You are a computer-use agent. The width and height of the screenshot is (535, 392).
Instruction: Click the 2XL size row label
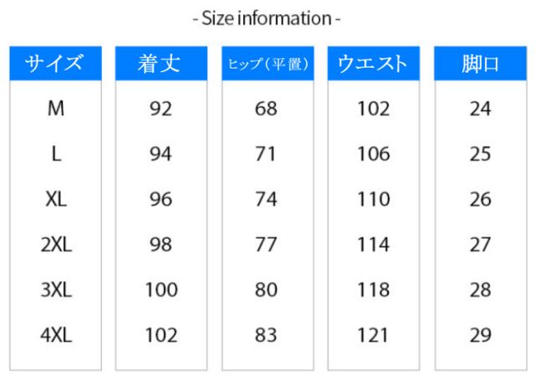(56, 244)
